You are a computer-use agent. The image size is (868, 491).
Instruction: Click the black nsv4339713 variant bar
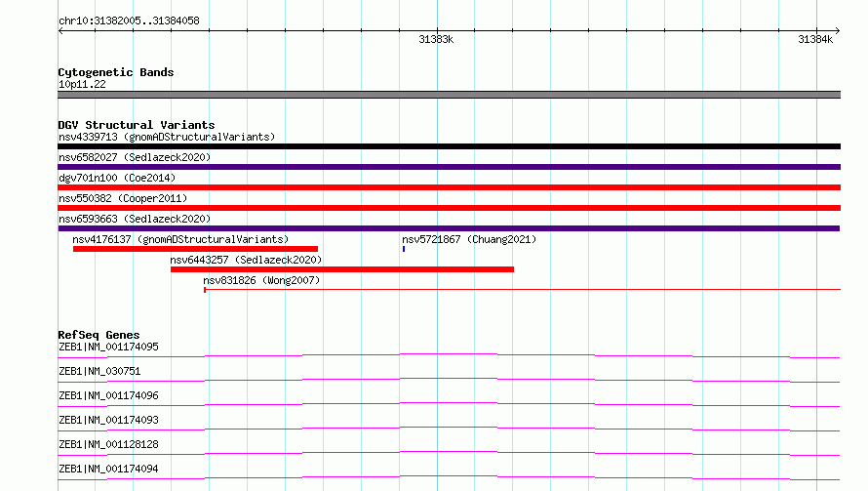pos(449,146)
